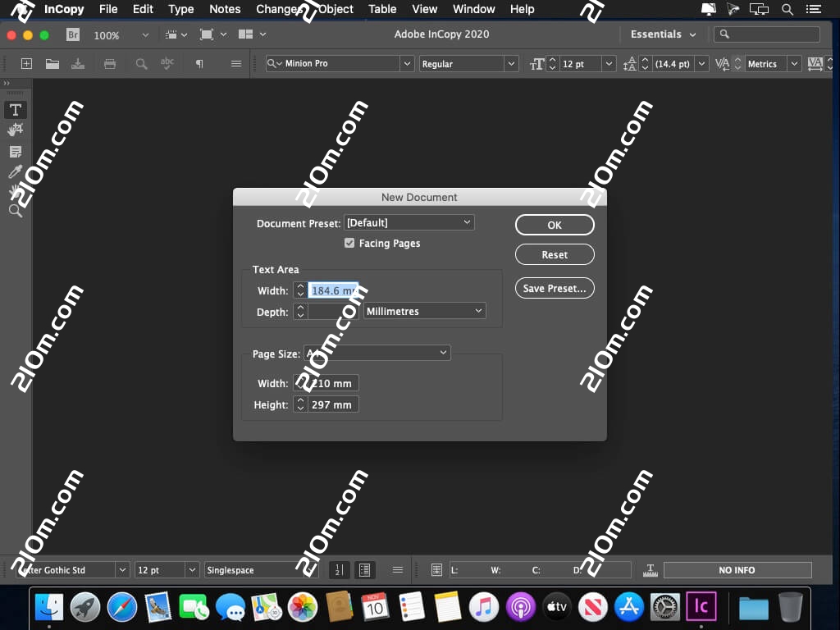Select the Type tool in toolbox
Screen dimensions: 840x630
click(x=15, y=110)
